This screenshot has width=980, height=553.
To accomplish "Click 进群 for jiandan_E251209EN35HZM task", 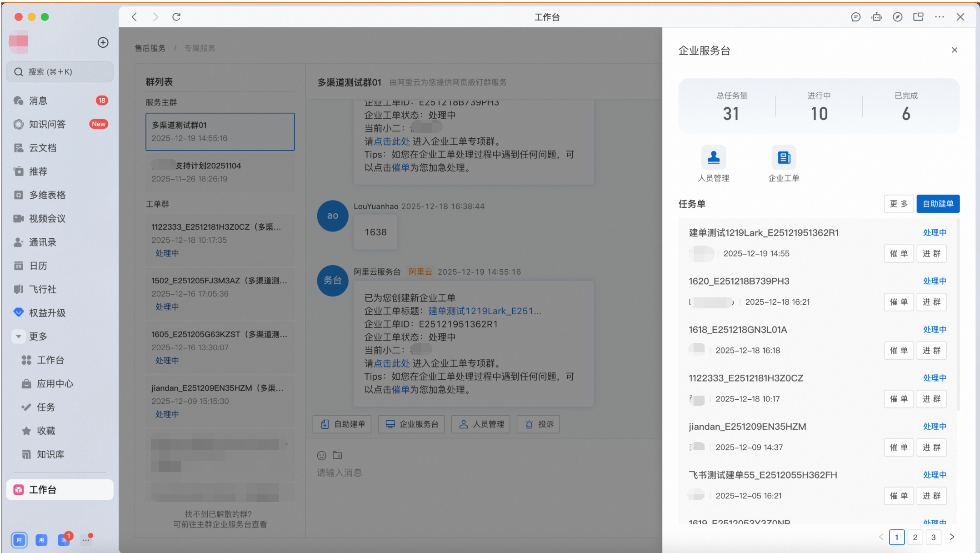I will click(x=931, y=447).
